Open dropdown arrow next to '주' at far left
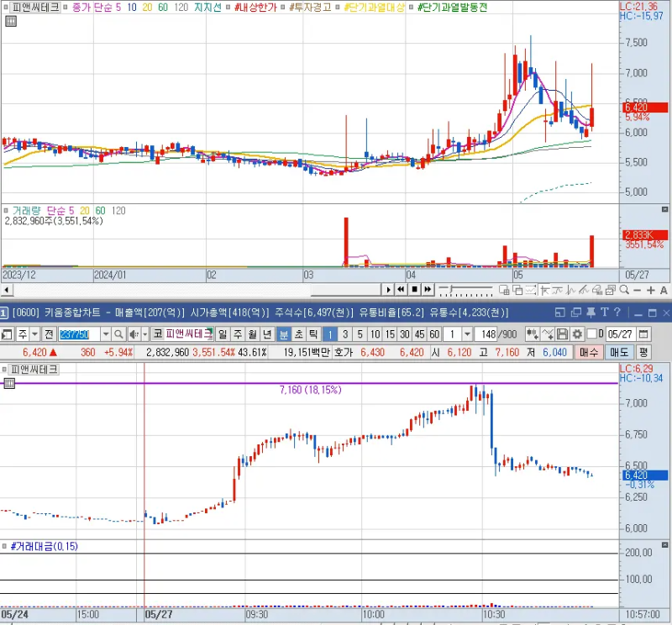 click(x=35, y=334)
